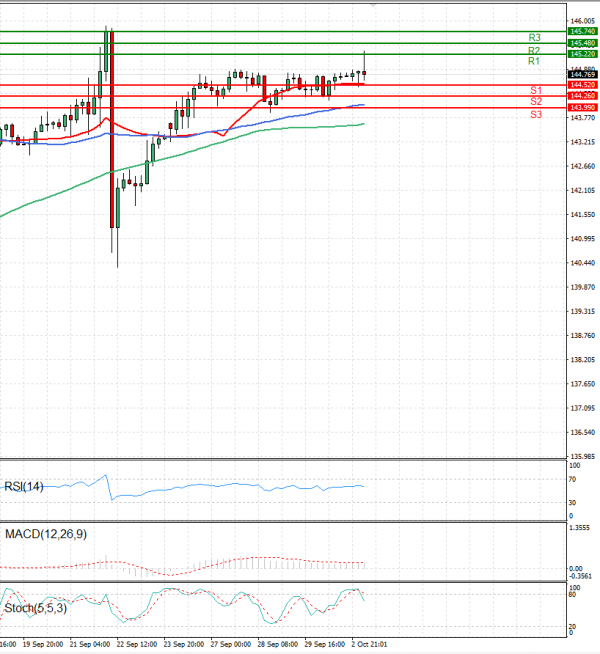Click the 135.985 price axis value
The image size is (600, 654).
pos(582,457)
